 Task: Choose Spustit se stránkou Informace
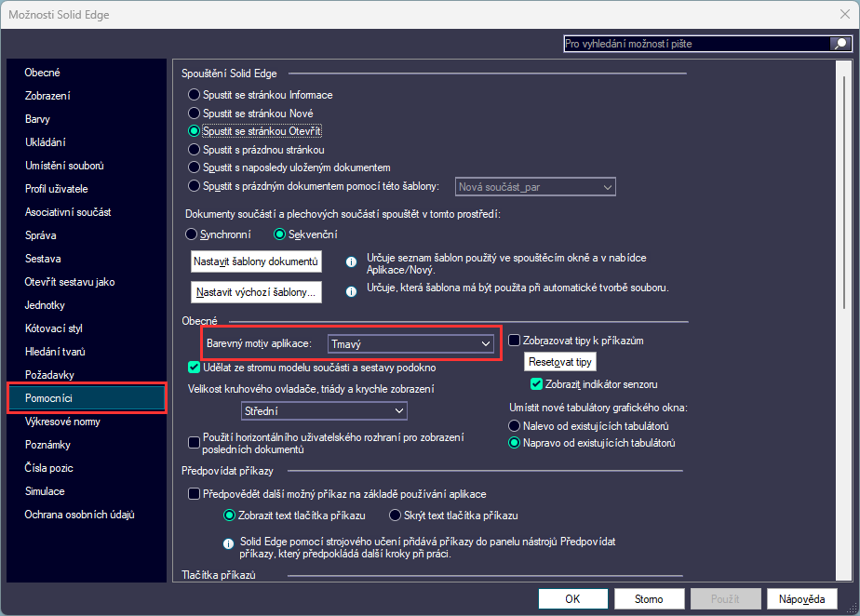click(194, 95)
